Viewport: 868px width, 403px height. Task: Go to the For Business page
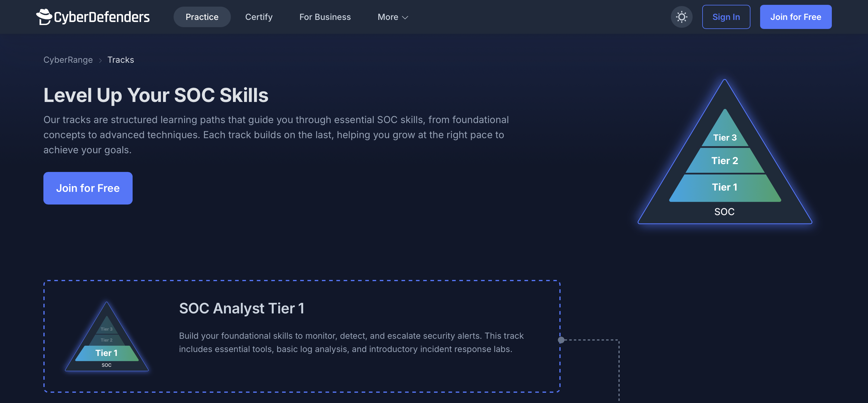tap(325, 17)
